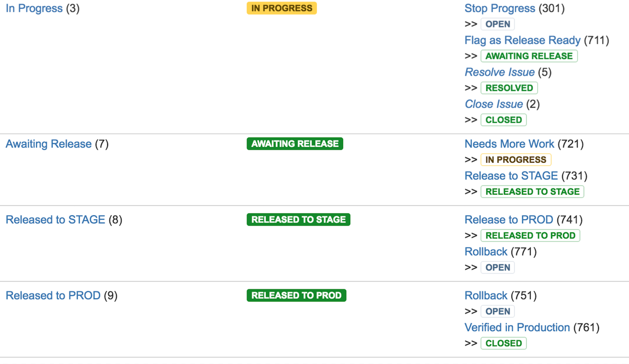The image size is (629, 364).
Task: Open the "In Progress" status link
Action: click(34, 8)
